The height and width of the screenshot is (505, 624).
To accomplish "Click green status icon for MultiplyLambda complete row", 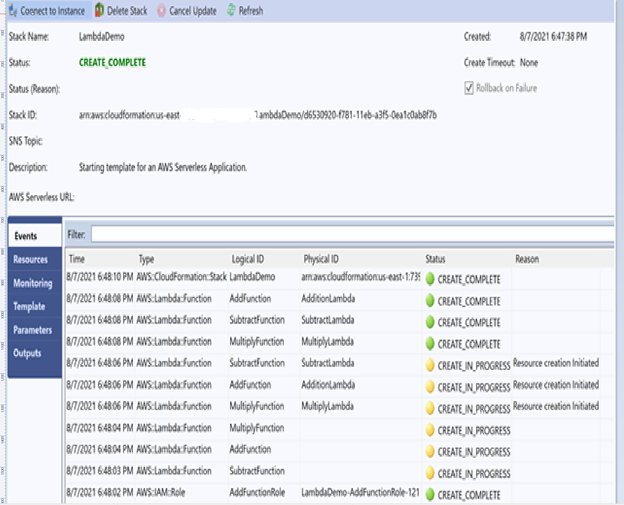I will click(430, 343).
